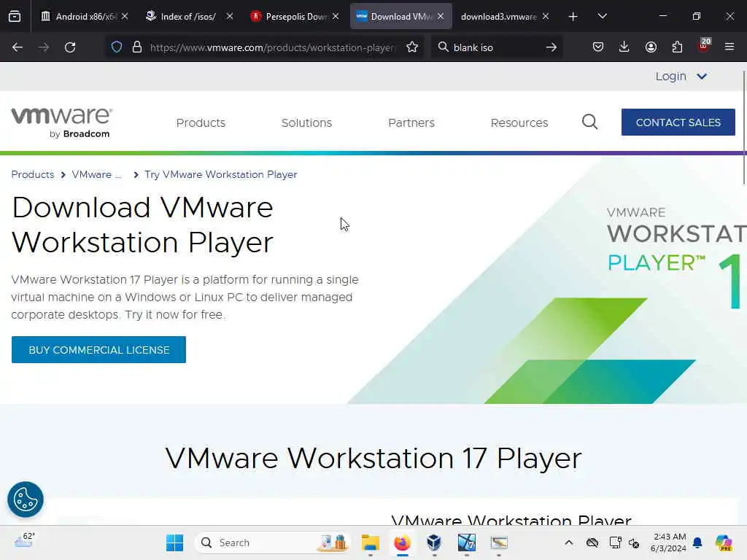Open Copilot preview icon in taskbar
Viewport: 747px width, 560px height.
[724, 542]
